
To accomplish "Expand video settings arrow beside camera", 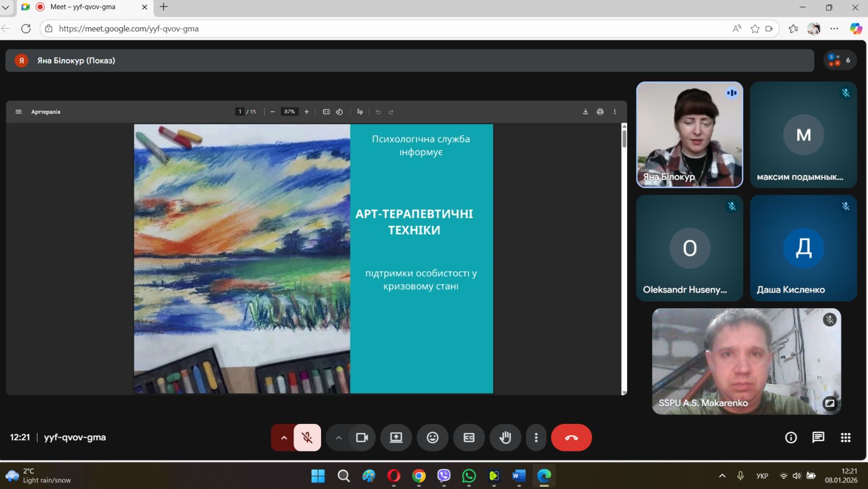I will pos(339,437).
